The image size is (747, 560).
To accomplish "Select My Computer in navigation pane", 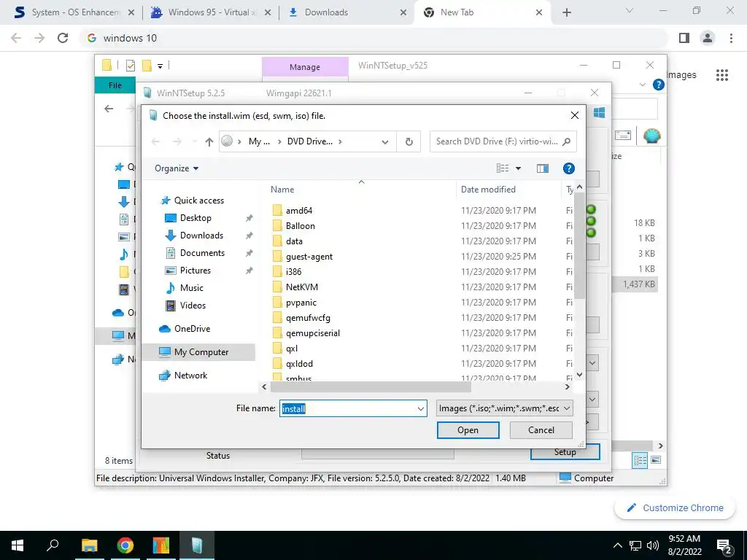I will coord(199,352).
